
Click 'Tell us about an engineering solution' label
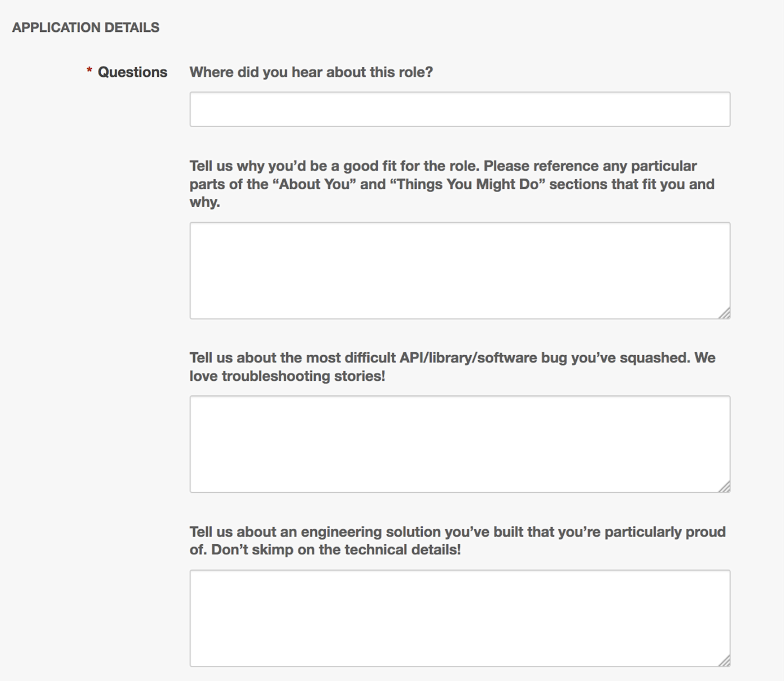pos(315,532)
